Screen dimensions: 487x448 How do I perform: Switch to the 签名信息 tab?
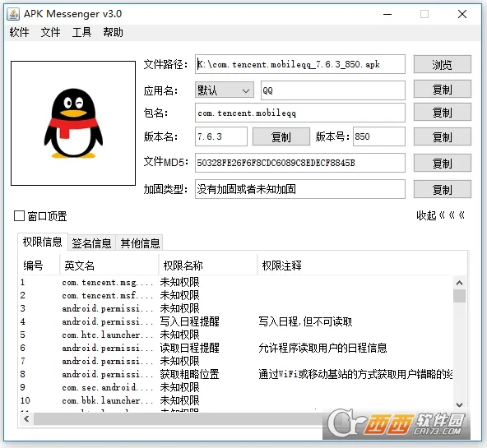point(91,243)
